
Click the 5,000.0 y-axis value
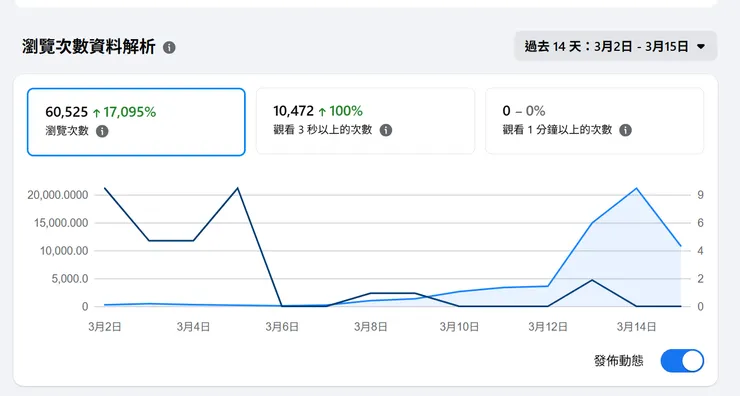pyautogui.click(x=69, y=279)
